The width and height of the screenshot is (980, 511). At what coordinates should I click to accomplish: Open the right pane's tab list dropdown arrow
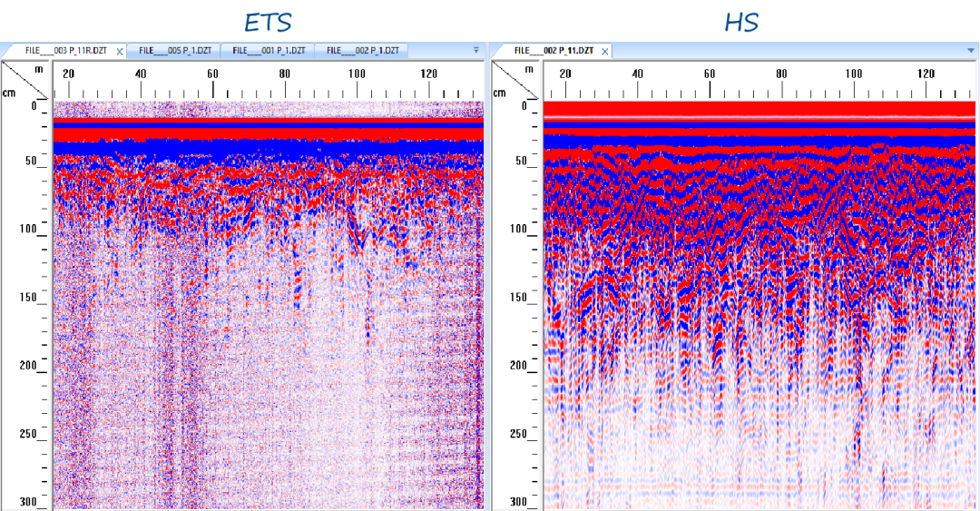click(967, 51)
